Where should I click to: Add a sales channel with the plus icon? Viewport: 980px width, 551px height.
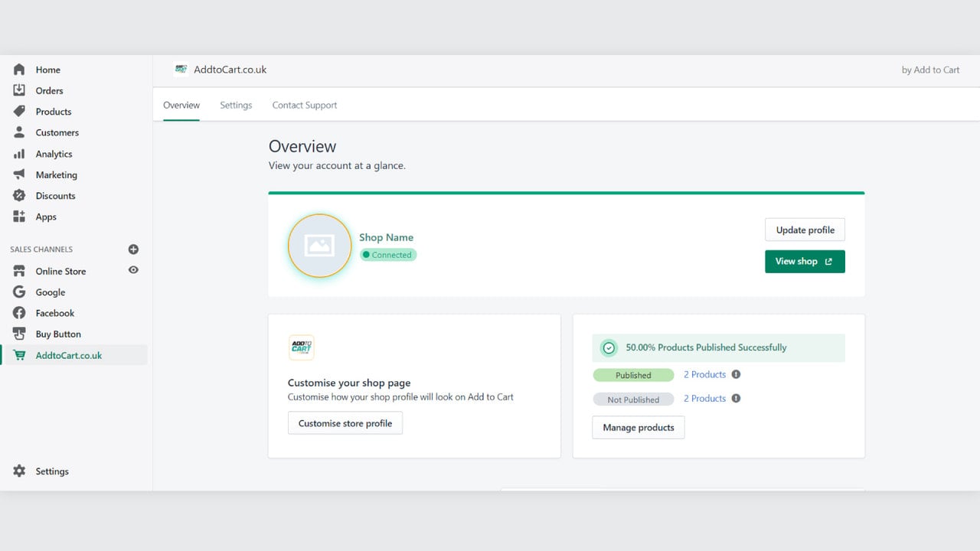click(x=133, y=249)
